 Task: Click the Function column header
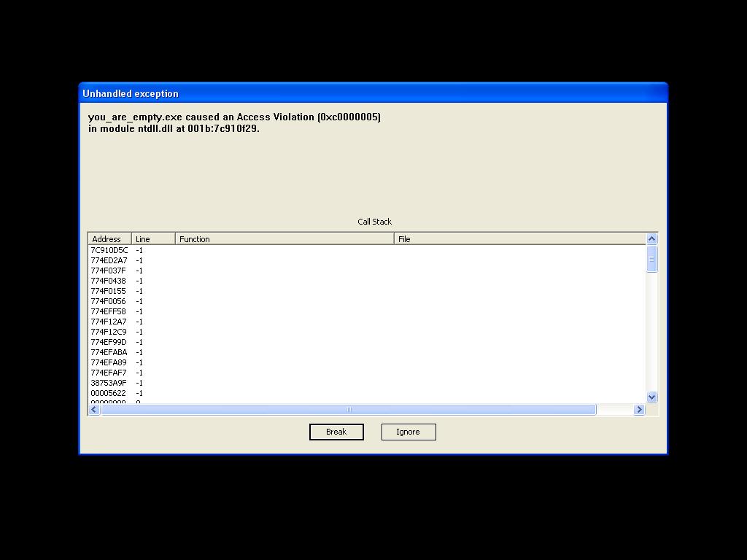(285, 239)
